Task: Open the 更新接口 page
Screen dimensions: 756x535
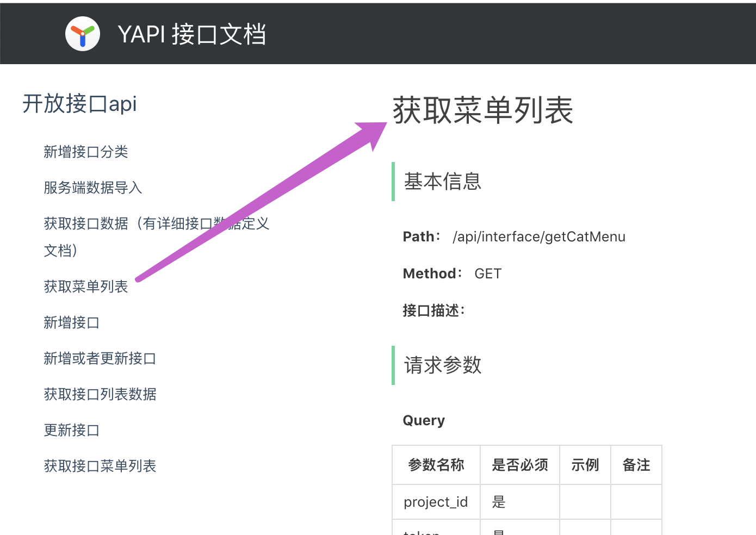Action: tap(71, 430)
